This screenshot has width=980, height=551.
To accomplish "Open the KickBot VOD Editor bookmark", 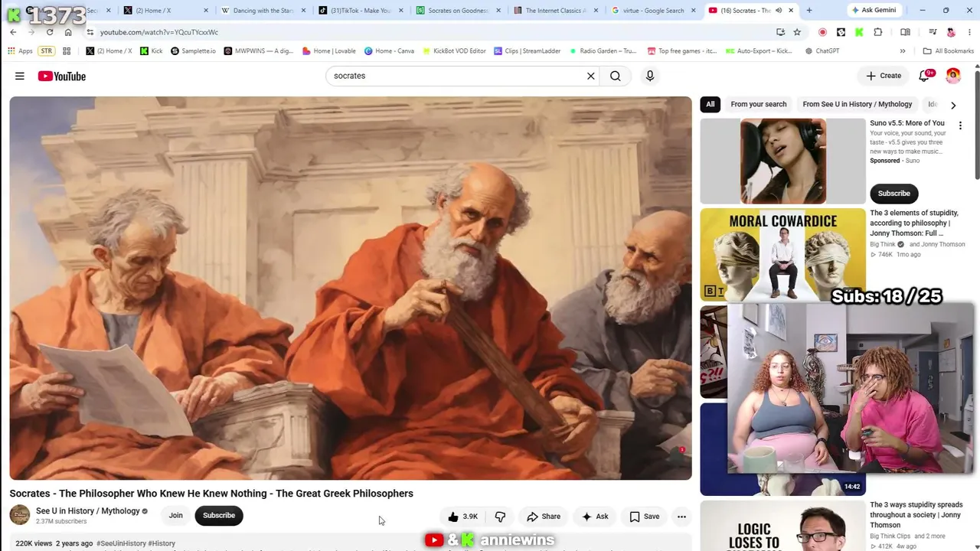I will [x=453, y=51].
